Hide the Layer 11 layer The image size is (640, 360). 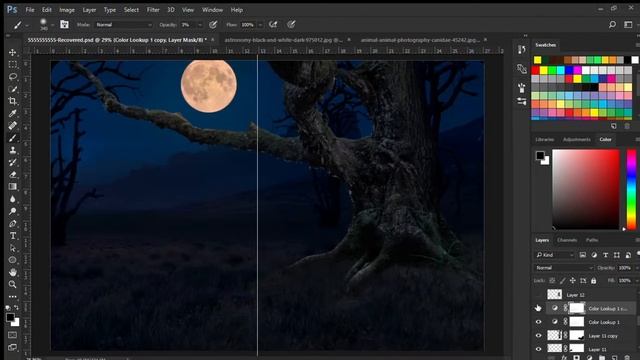(538, 349)
